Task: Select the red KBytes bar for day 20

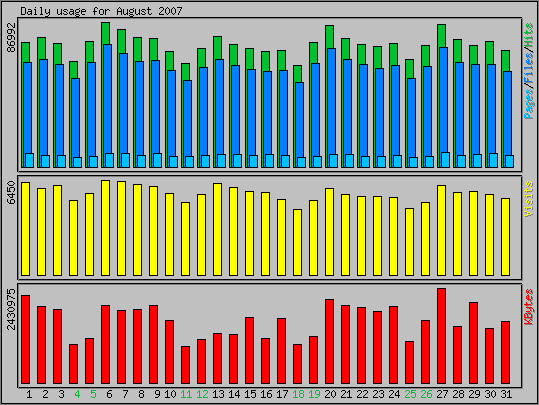Action: point(329,341)
